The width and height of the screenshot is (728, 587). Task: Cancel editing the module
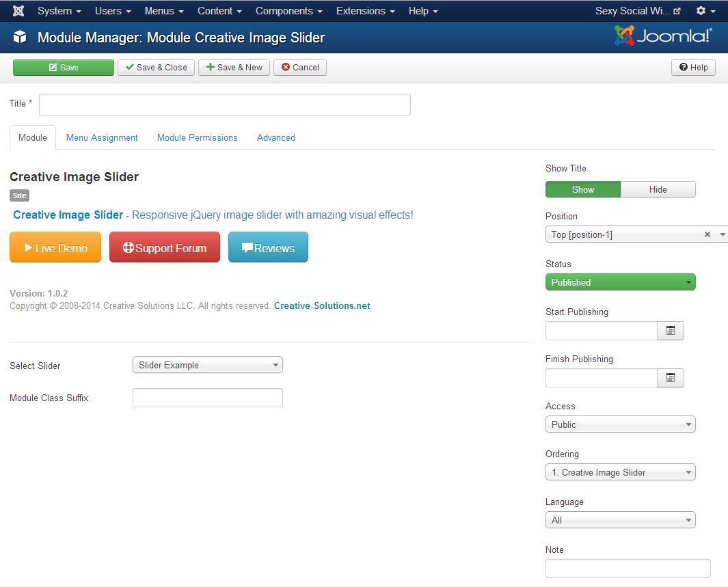[300, 67]
